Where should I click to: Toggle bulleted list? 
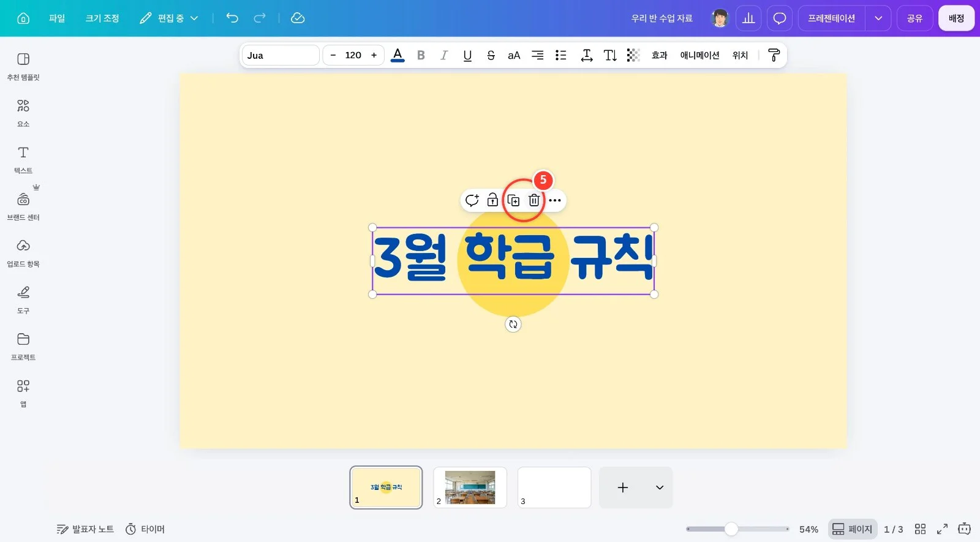(x=560, y=55)
